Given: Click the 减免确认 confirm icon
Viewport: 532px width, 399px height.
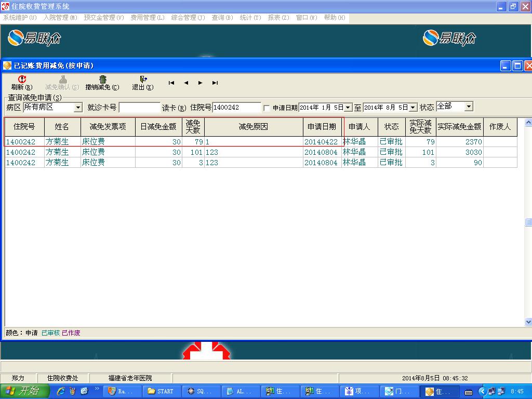Looking at the screenshot, I should click(63, 79).
